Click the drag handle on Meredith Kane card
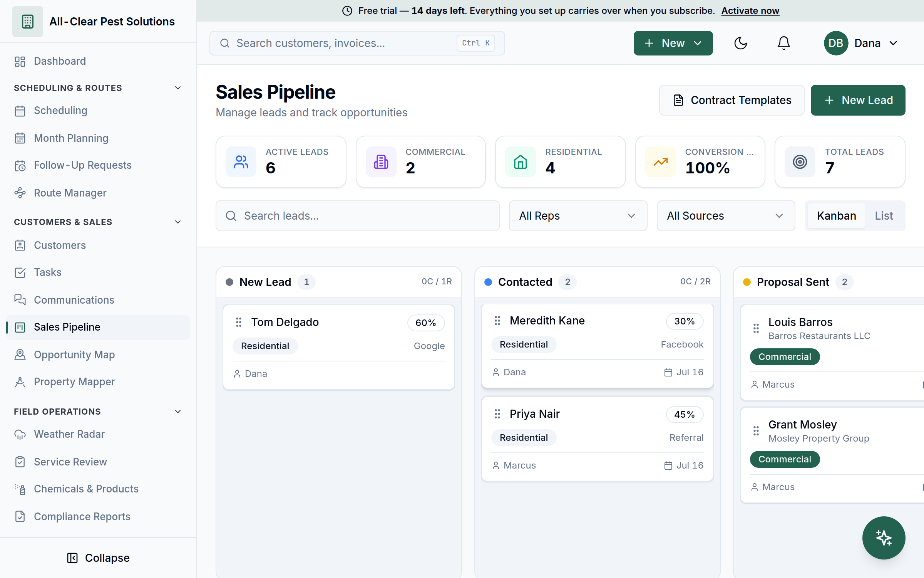 tap(497, 321)
